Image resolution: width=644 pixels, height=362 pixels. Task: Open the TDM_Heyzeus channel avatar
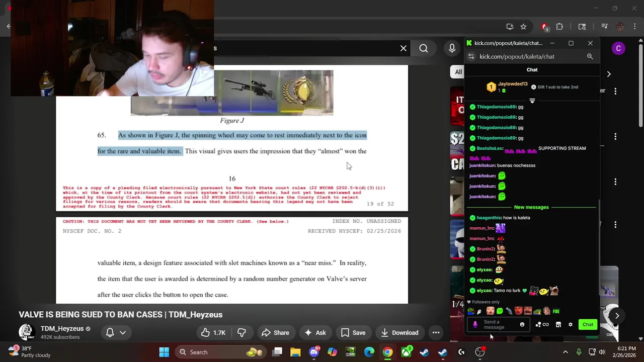point(27,332)
